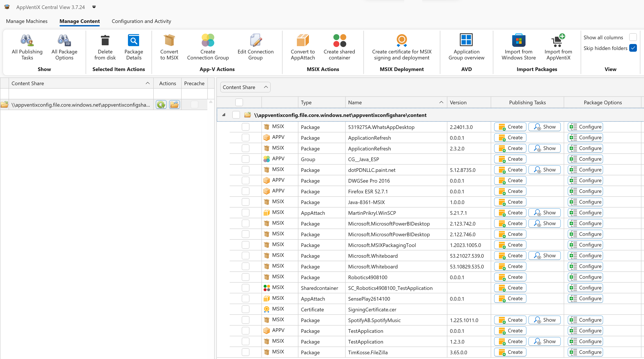
Task: Click name cell Microsoft.MicrosoftPowerBIDesktop 2.123.742.0
Action: coord(396,224)
